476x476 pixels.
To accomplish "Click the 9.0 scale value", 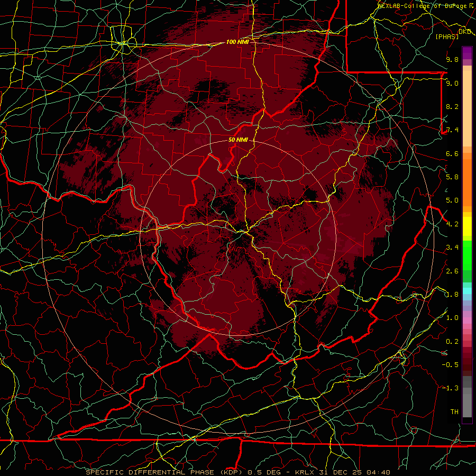I will 452,83.
